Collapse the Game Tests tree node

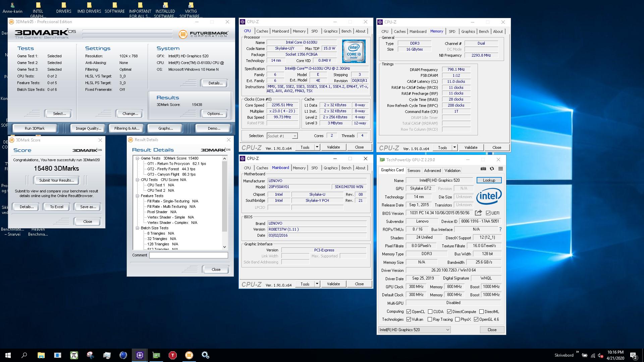pos(137,158)
